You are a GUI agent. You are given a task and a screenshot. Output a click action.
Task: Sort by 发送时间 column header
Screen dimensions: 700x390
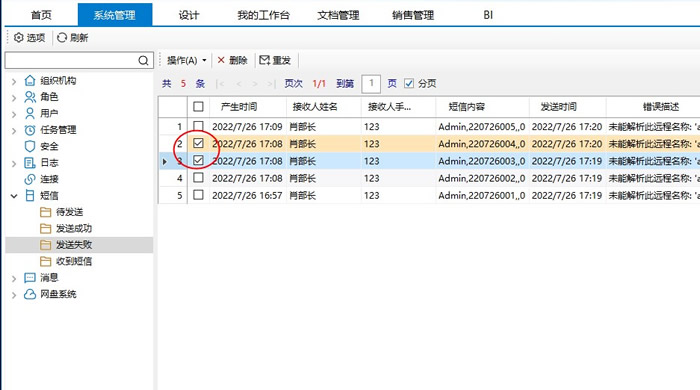tap(558, 107)
